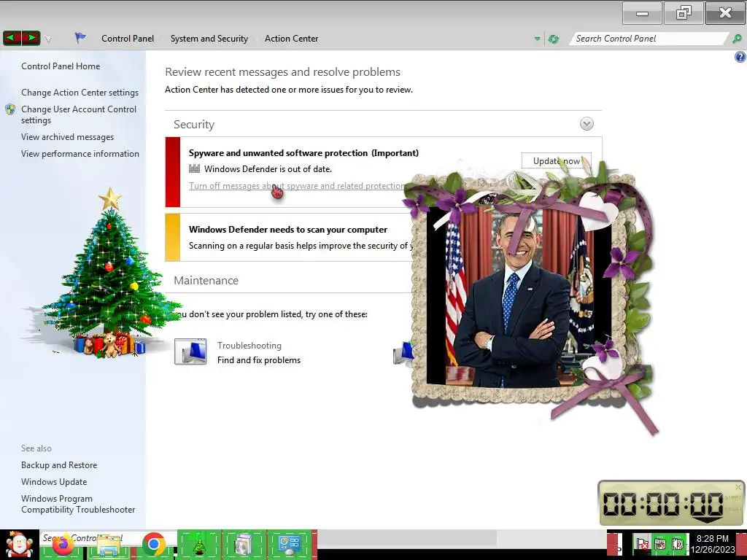Open View performance information
This screenshot has height=560, width=747.
click(x=80, y=154)
